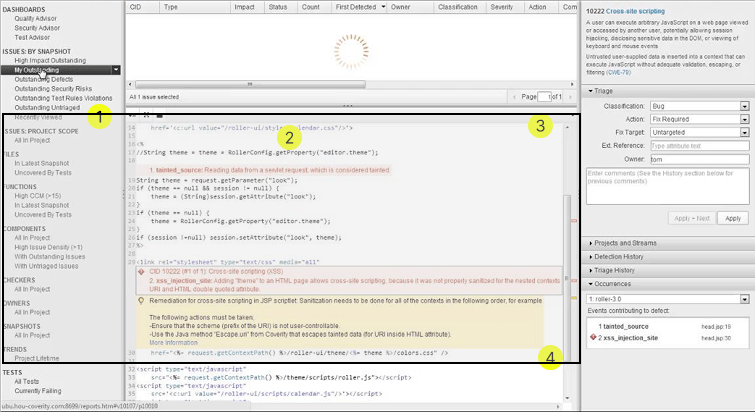Collapse the Triage section
This screenshot has height=412, width=755.
606,90
